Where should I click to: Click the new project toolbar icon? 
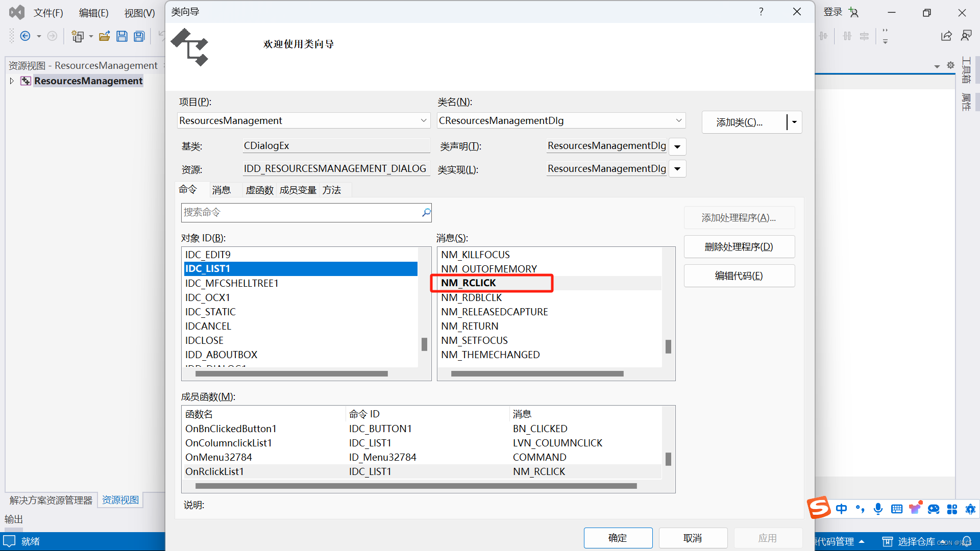click(x=78, y=36)
